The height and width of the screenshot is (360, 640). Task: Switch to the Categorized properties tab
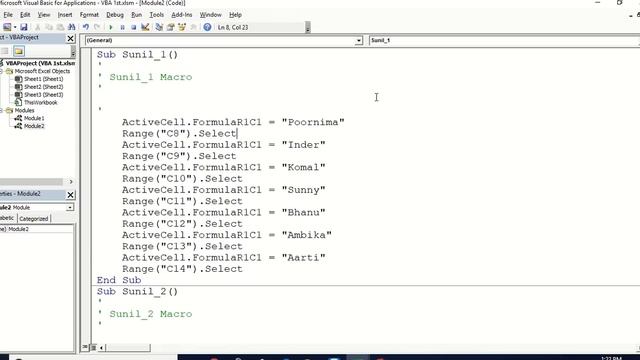[x=33, y=219]
